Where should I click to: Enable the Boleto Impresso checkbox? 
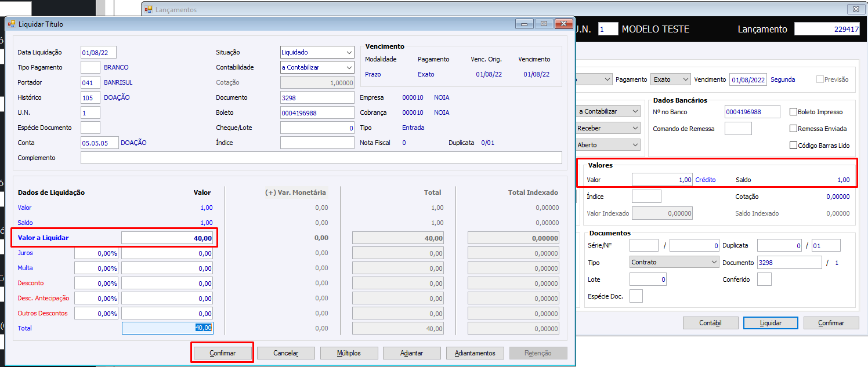(793, 112)
